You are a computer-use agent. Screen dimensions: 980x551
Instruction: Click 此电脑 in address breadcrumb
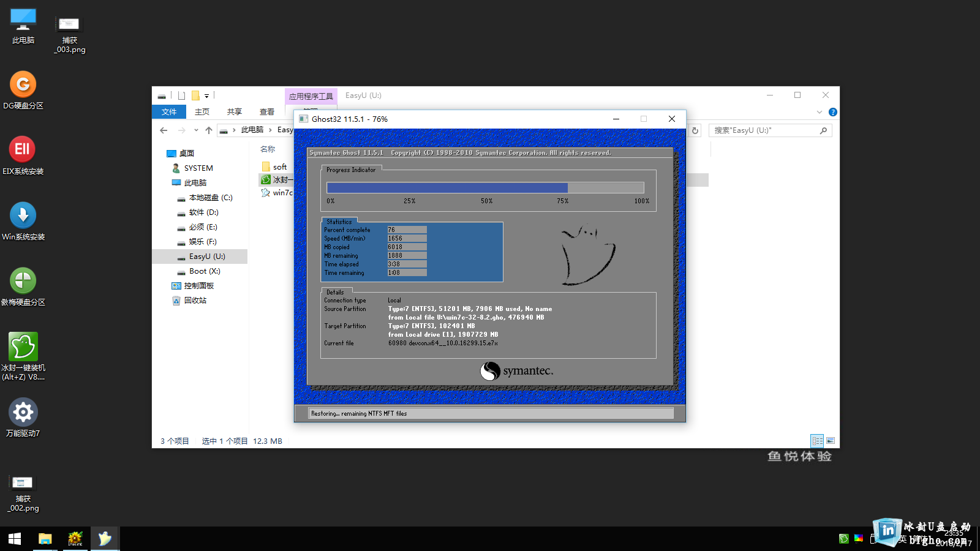point(252,130)
